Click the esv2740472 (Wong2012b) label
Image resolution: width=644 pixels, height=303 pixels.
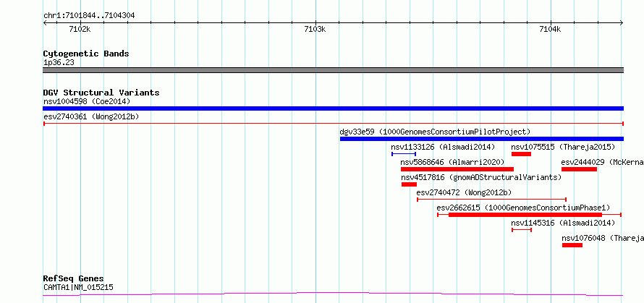tap(464, 192)
